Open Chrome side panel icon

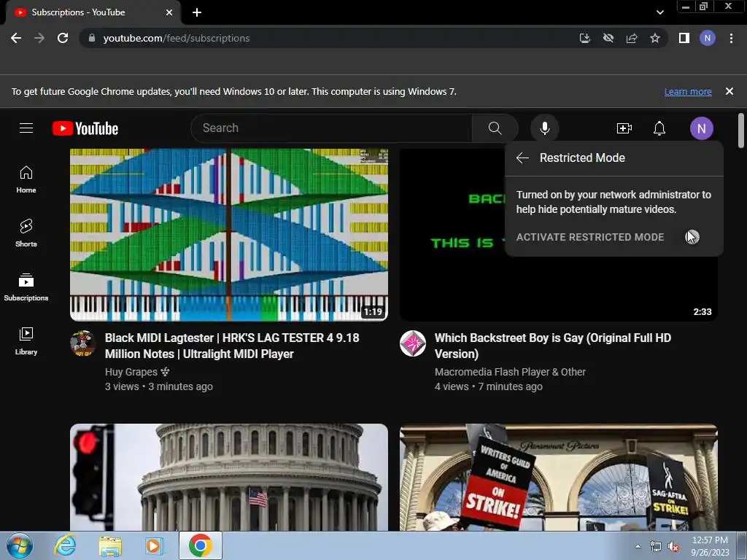(x=684, y=38)
